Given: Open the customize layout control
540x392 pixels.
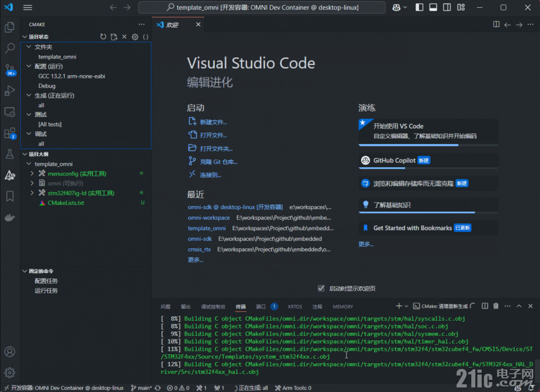Looking at the screenshot, I should [461, 7].
